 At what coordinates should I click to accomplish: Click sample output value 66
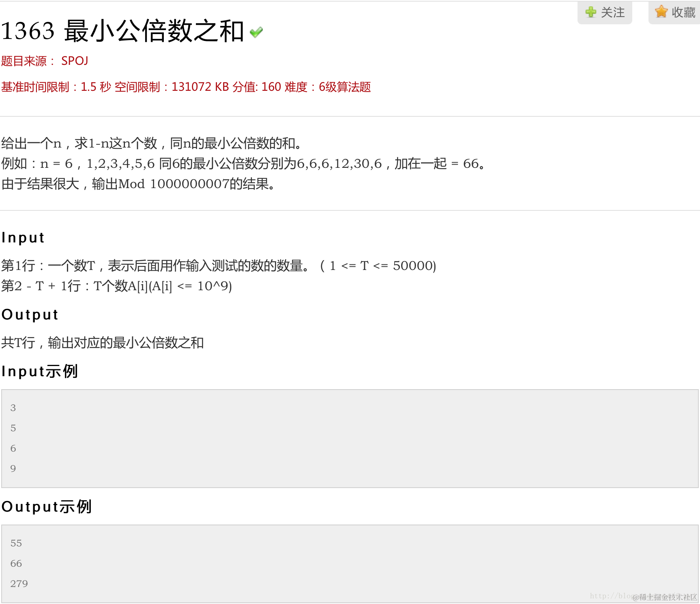[16, 563]
